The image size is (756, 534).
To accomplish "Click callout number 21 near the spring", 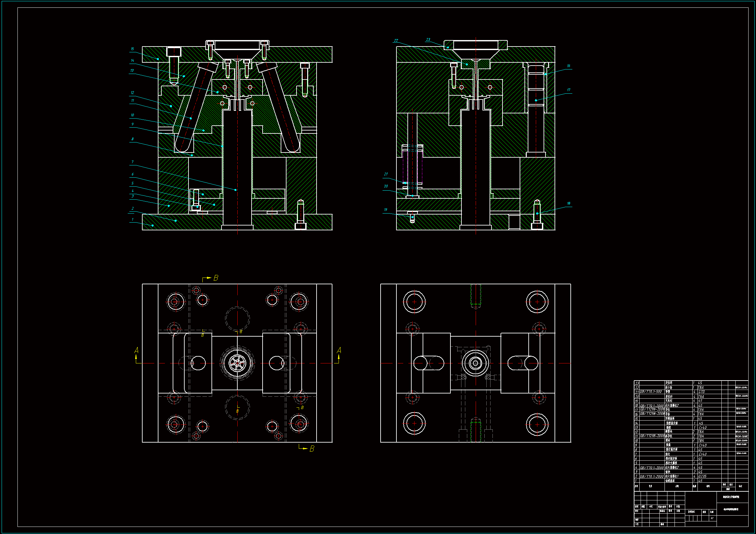I will click(386, 174).
